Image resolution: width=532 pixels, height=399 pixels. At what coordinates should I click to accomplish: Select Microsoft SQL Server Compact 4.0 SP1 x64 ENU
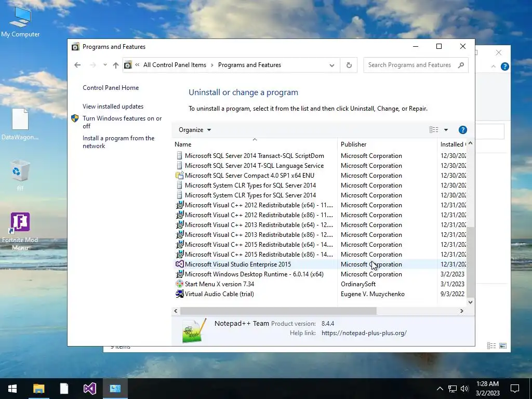pos(249,176)
